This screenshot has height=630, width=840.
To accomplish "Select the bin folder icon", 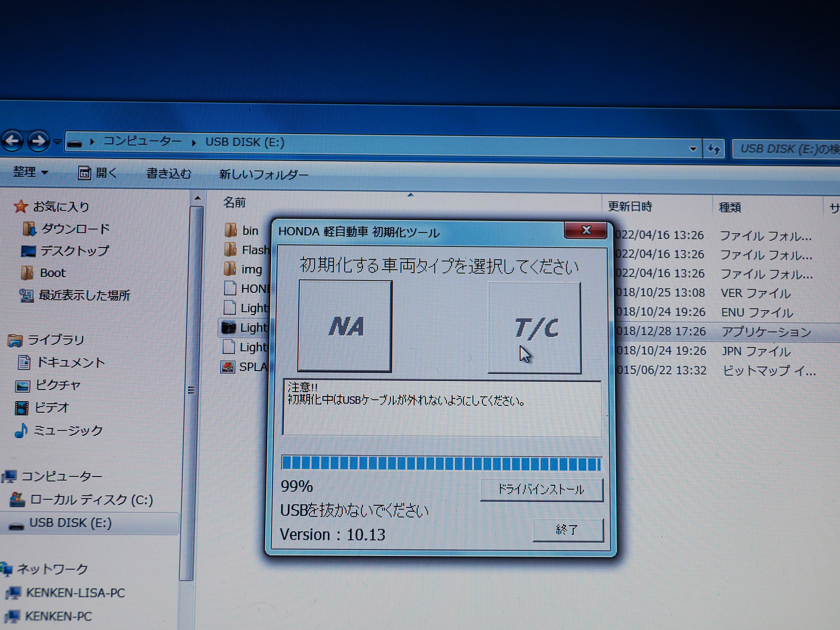I will pos(231,230).
